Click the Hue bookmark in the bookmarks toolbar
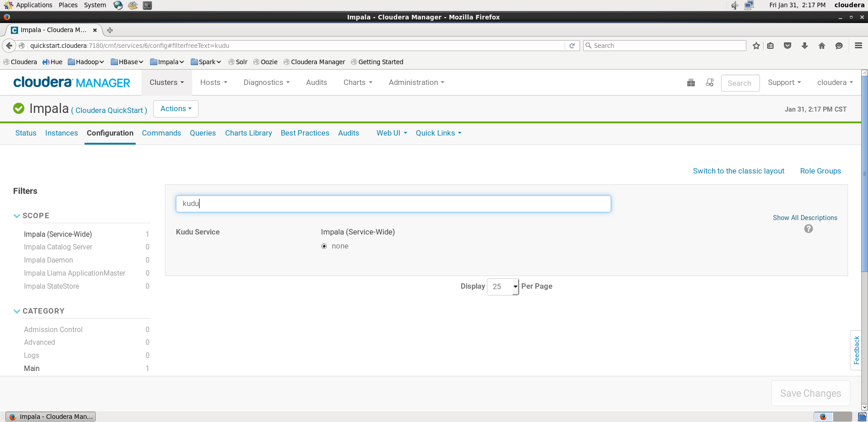The height and width of the screenshot is (422, 868). (52, 62)
